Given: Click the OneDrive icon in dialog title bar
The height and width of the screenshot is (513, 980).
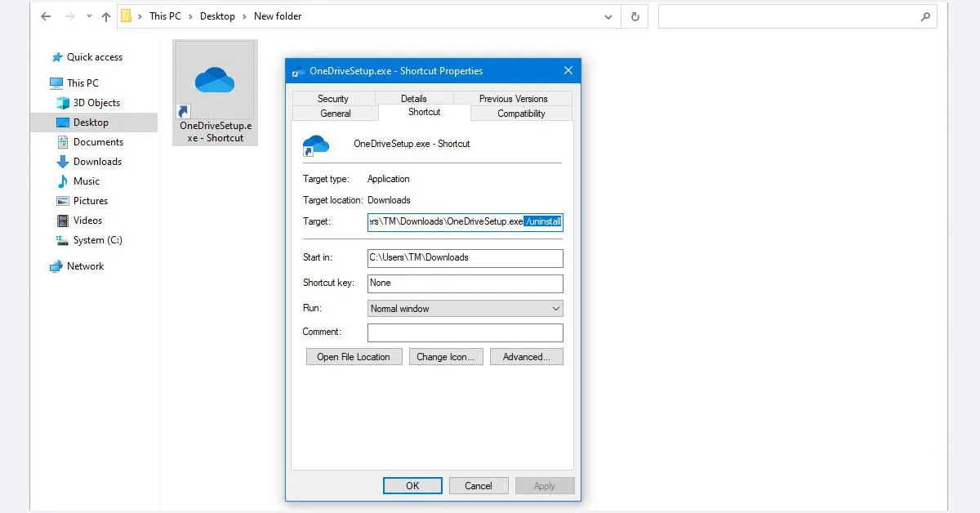Looking at the screenshot, I should (x=299, y=71).
